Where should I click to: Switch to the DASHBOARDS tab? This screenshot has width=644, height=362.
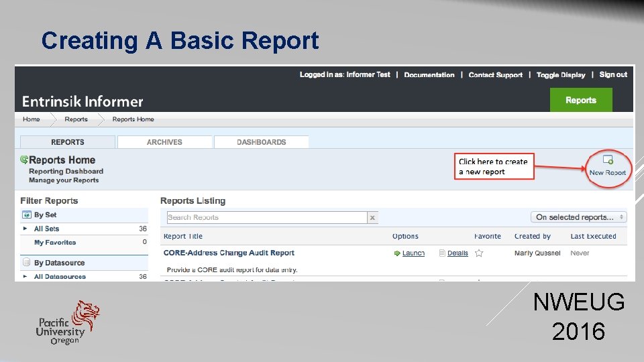coord(261,142)
